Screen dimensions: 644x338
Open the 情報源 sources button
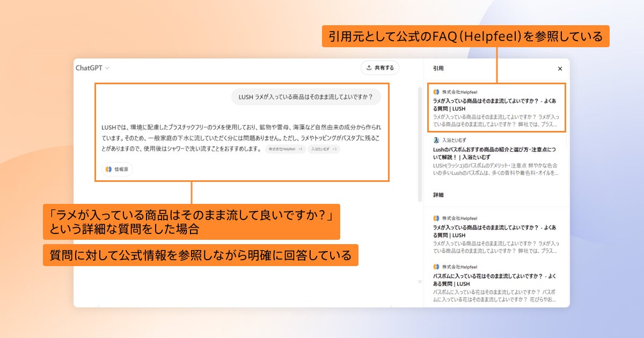pos(117,169)
